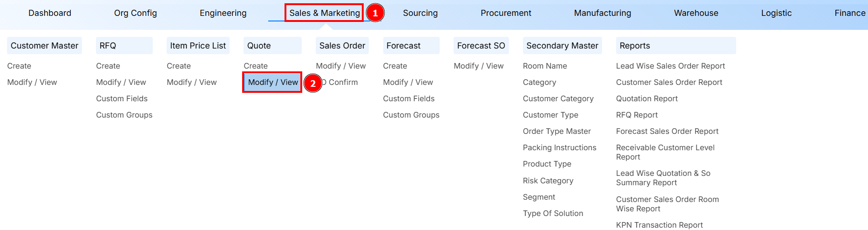Open Custom Groups under Forecast
This screenshot has width=868, height=230.
pyautogui.click(x=411, y=115)
